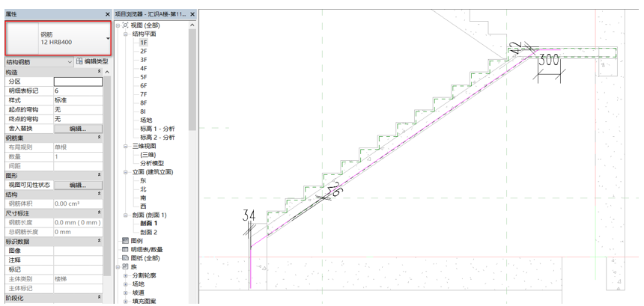Click the 分区 input field
Image resolution: width=644 pixels, height=306 pixels.
[77, 82]
